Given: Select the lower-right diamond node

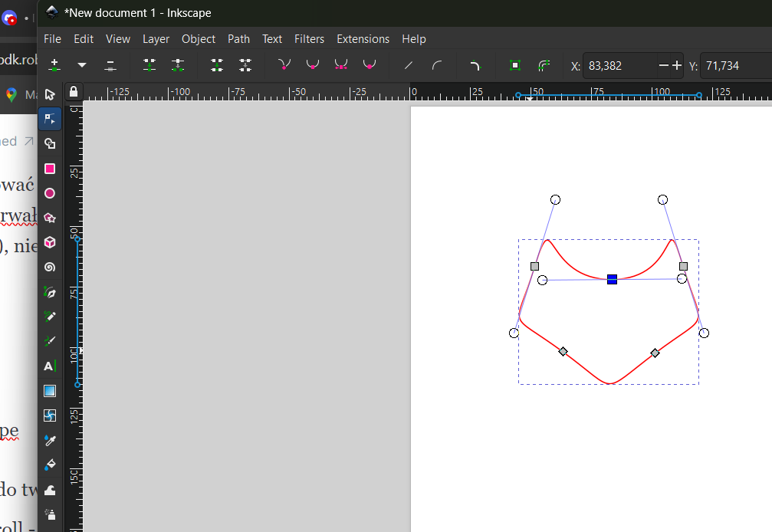Looking at the screenshot, I should click(655, 353).
